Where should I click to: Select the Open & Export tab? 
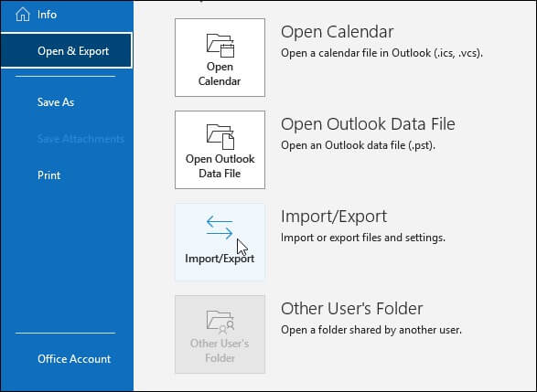(x=67, y=51)
